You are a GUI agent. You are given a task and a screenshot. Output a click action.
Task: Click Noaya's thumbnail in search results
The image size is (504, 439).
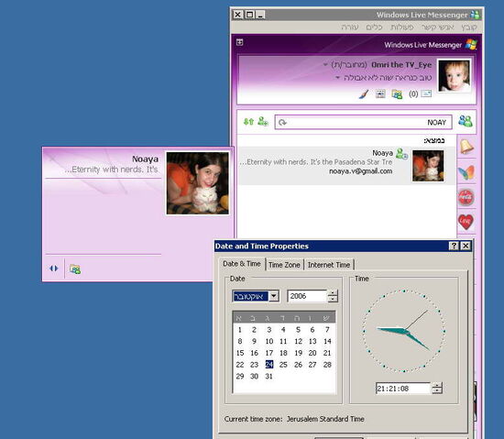pyautogui.click(x=428, y=166)
